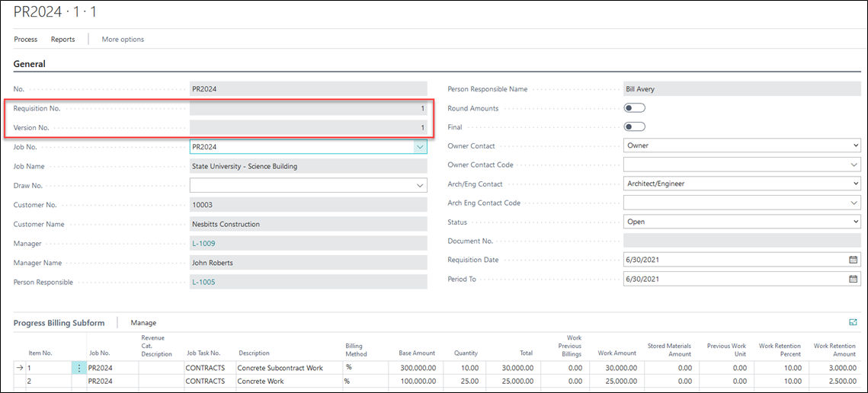Click More options in the action bar

[123, 39]
